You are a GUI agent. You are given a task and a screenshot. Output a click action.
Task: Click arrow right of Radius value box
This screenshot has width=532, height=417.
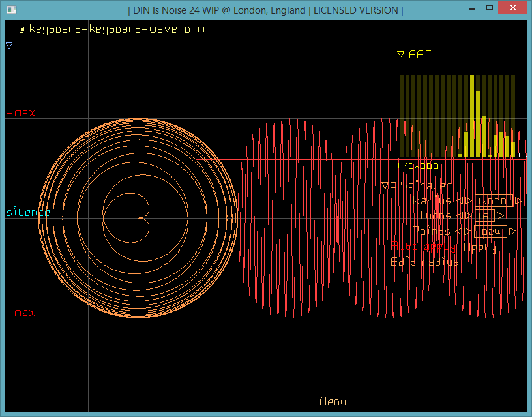[518, 201]
